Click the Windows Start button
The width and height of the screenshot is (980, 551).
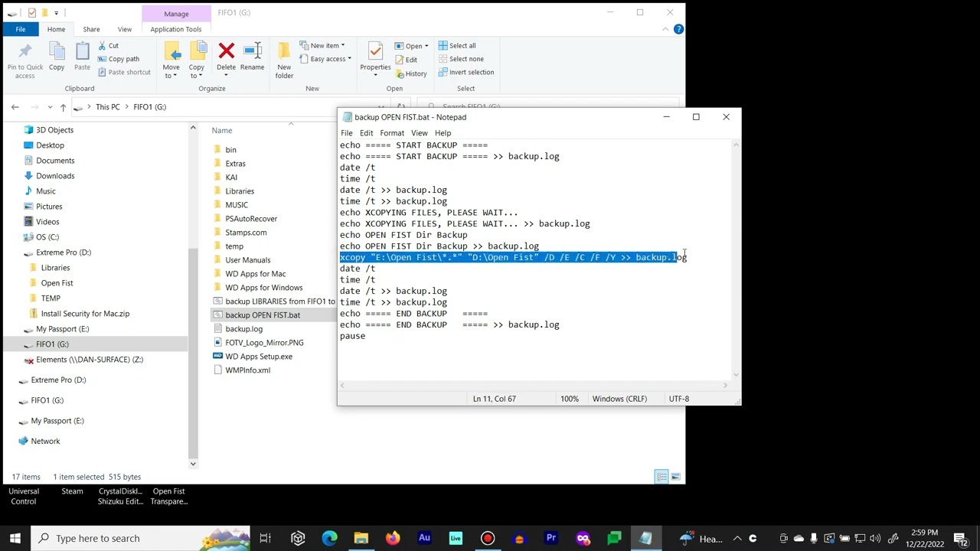click(15, 538)
